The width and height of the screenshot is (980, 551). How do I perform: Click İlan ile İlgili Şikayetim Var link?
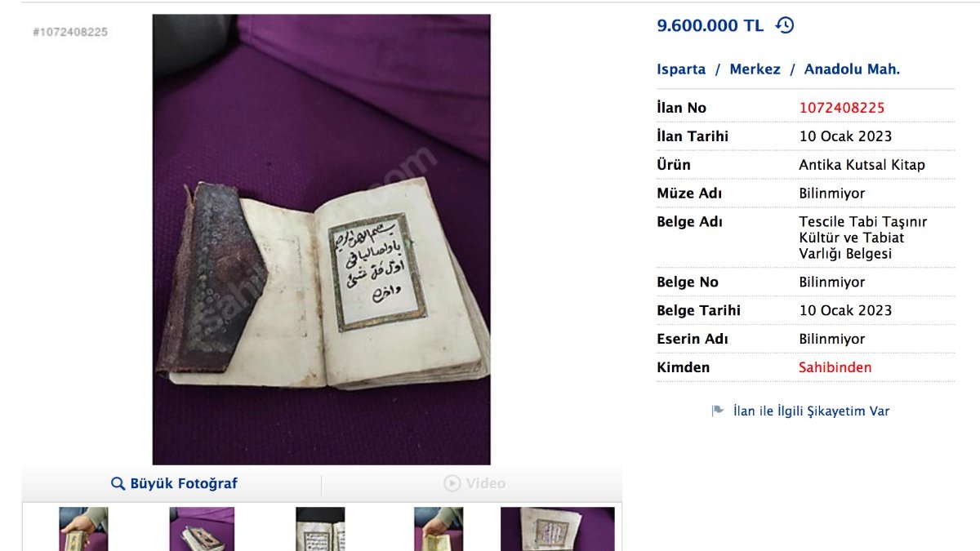pos(811,411)
